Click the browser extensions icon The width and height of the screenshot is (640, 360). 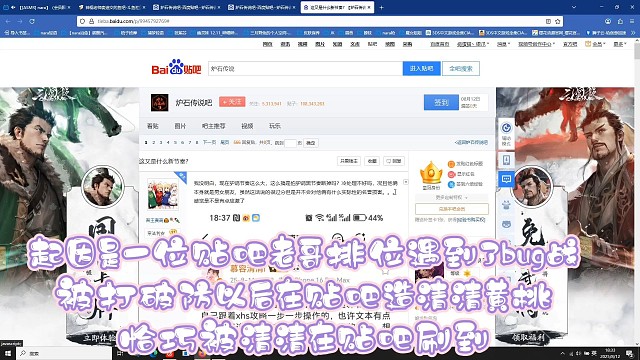pos(620,21)
